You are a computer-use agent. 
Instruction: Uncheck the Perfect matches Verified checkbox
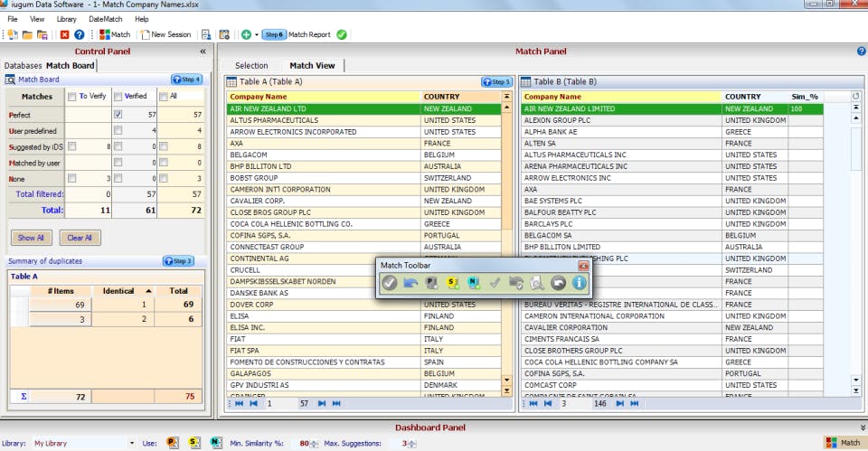pyautogui.click(x=118, y=115)
